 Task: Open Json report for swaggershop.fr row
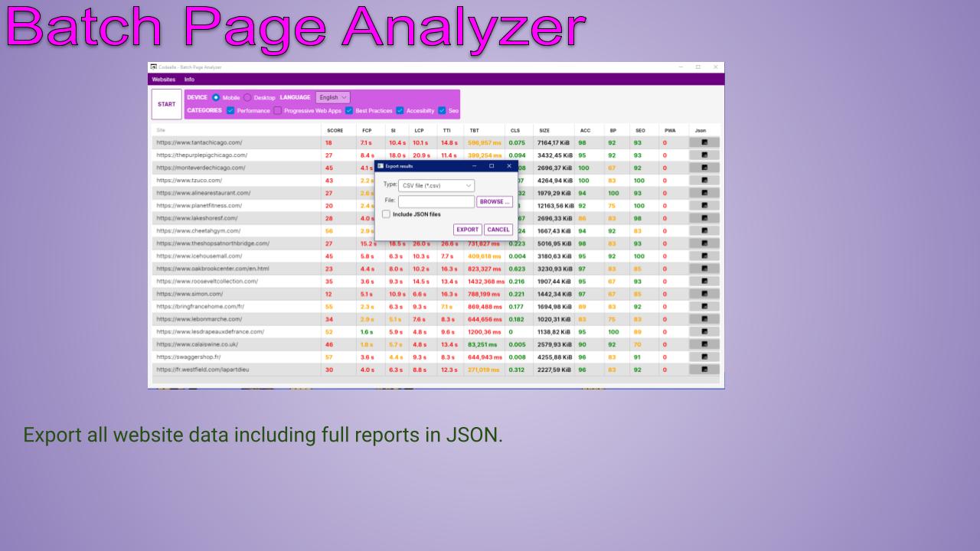click(704, 357)
